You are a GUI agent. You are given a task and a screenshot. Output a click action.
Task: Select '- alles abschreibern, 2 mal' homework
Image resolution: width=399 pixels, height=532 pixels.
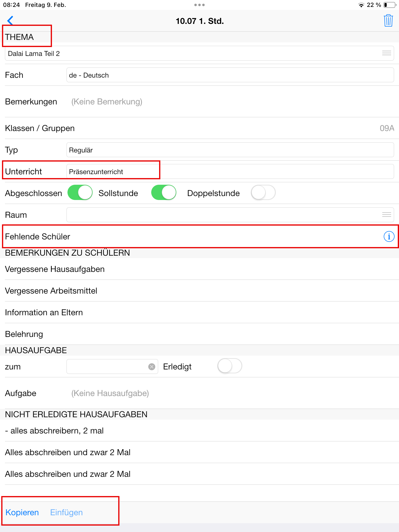coord(199,431)
